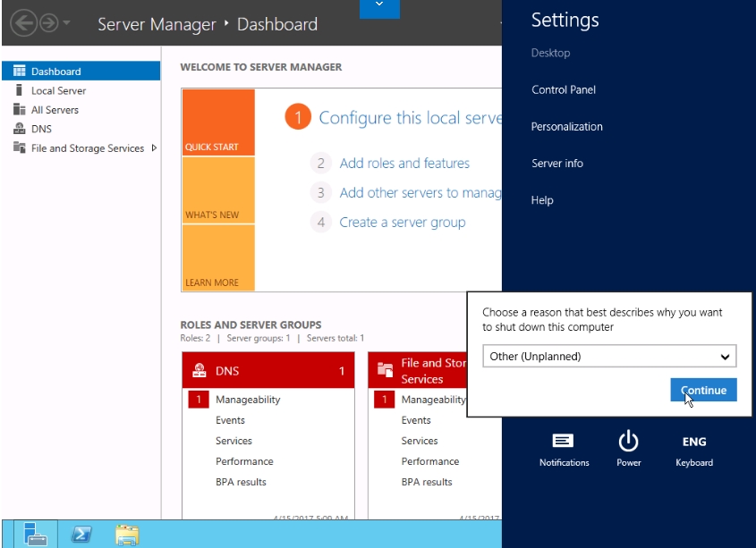Click the Dashboard icon in the sidebar

click(x=20, y=72)
